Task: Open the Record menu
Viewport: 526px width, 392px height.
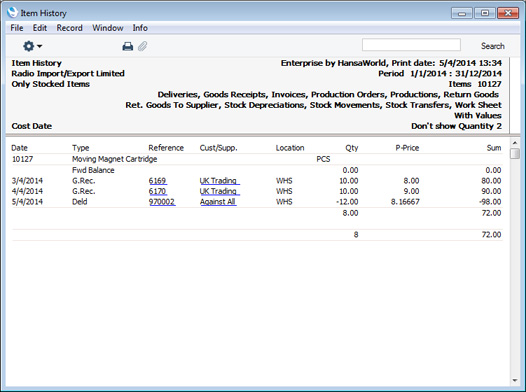Action: (x=69, y=28)
